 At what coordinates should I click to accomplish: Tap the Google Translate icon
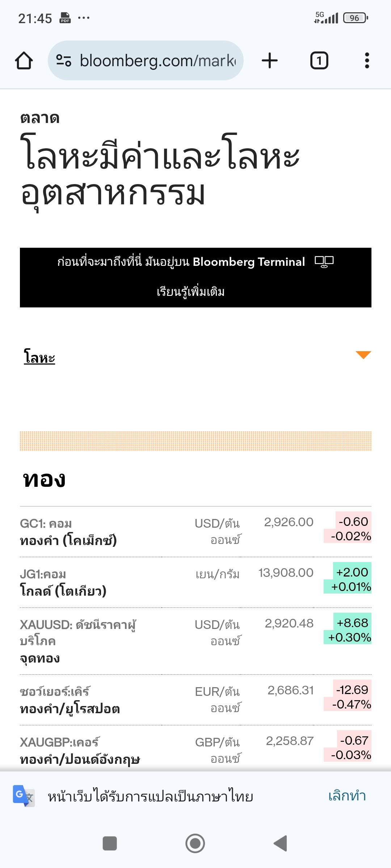(x=24, y=796)
